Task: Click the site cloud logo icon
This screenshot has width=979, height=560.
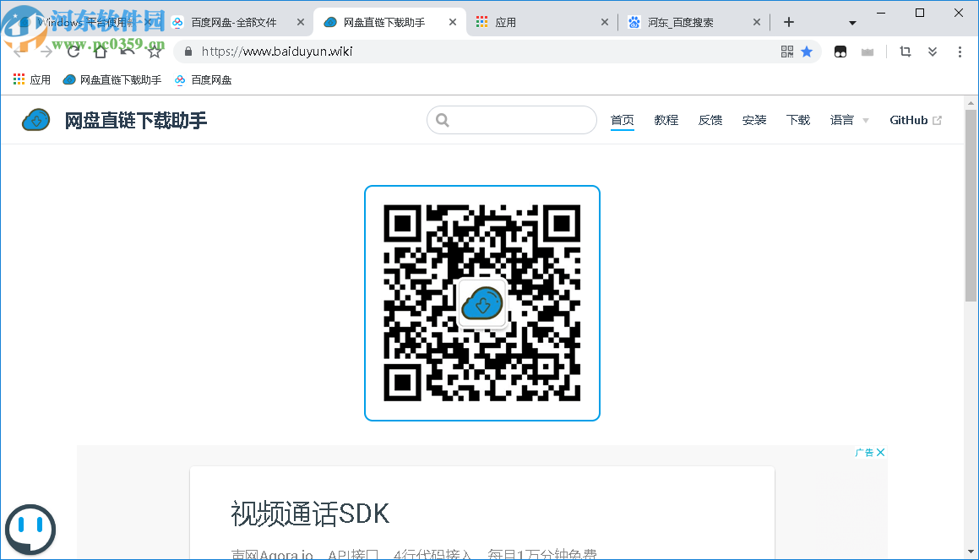Action: click(x=36, y=120)
